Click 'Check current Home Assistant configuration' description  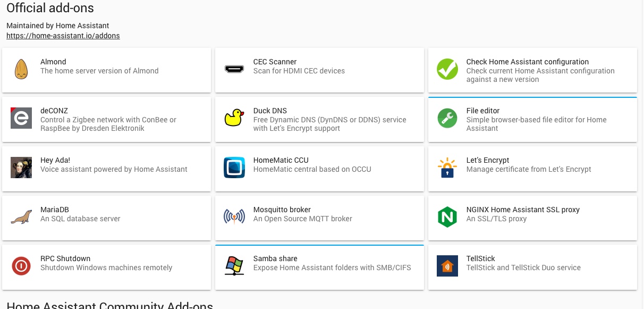(x=540, y=75)
